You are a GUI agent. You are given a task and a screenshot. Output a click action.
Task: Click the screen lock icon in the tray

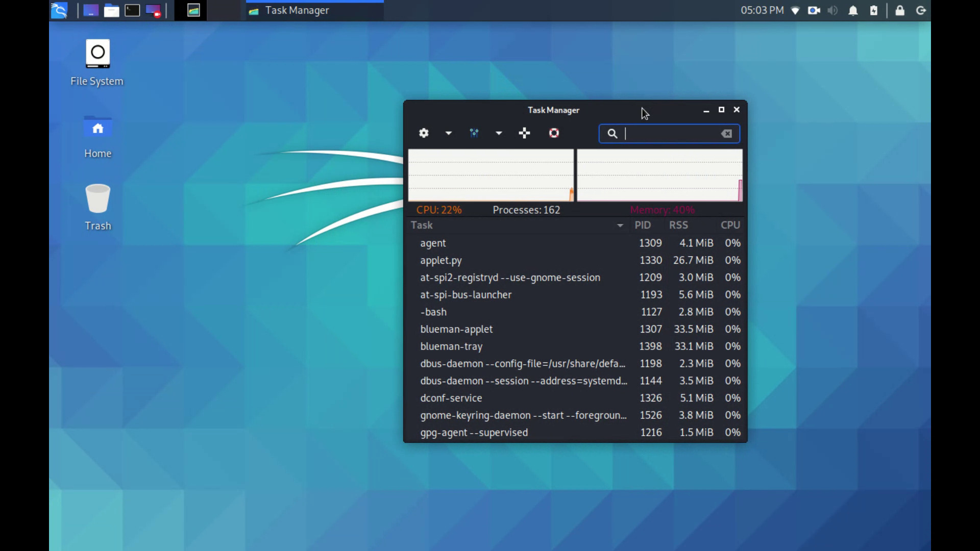[x=900, y=10]
